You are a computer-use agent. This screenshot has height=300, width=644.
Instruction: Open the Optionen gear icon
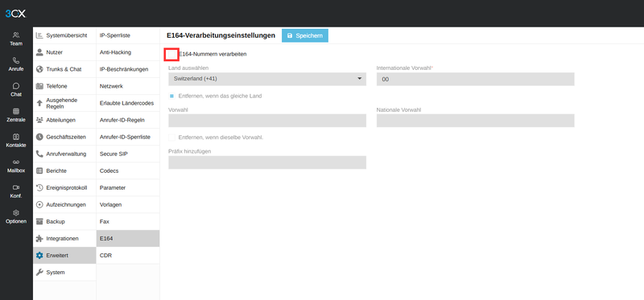tap(16, 213)
